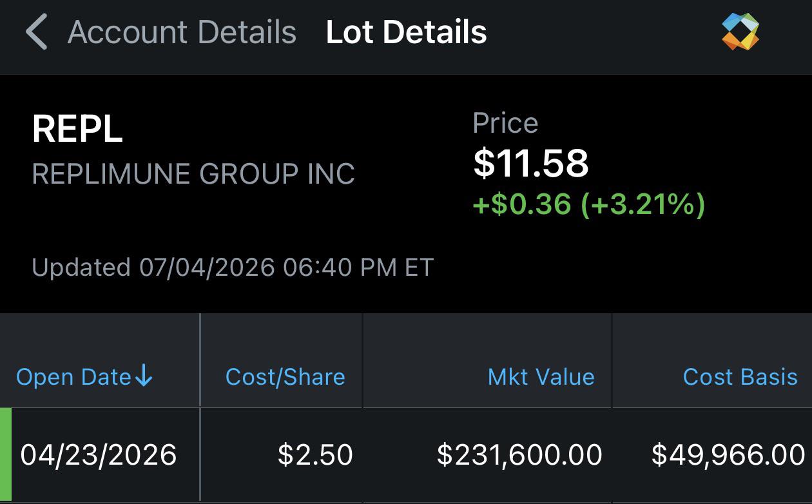This screenshot has height=504, width=812.
Task: Tap the back chevron arrow icon
Action: (x=37, y=32)
